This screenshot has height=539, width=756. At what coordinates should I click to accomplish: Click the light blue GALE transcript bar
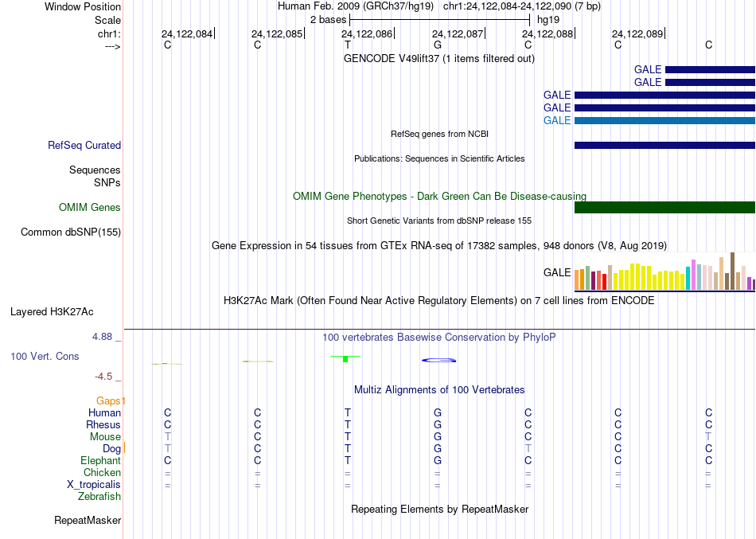pos(664,121)
